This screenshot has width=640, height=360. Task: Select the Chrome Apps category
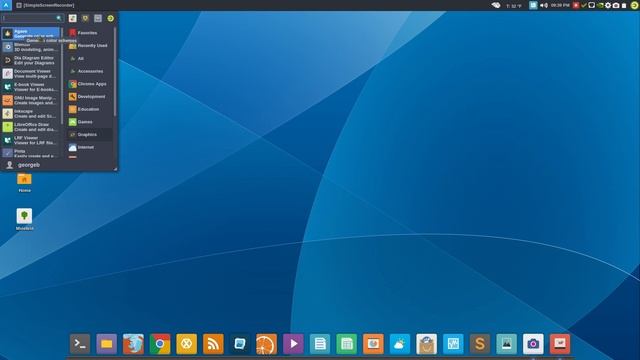point(88,84)
